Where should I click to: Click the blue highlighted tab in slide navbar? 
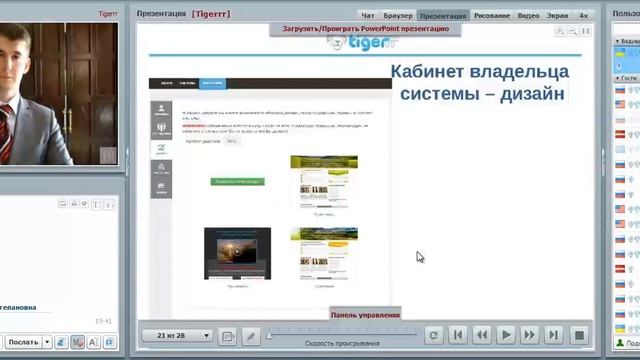coord(212,83)
